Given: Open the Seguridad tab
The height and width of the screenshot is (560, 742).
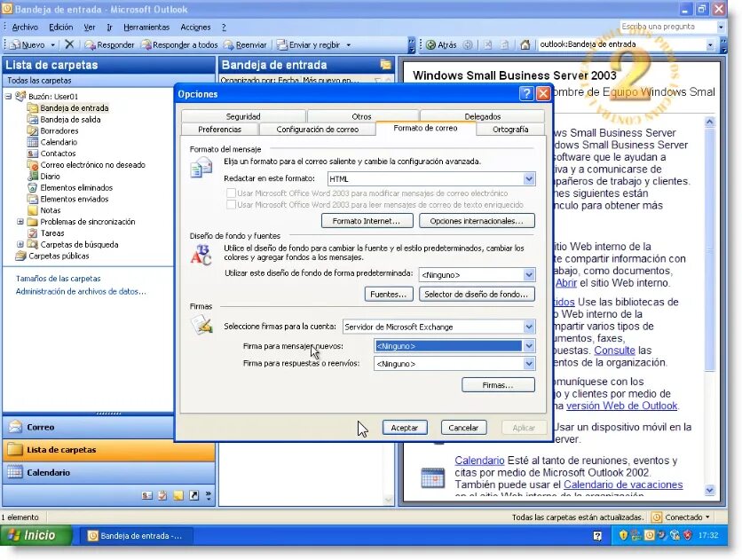Looking at the screenshot, I should click(x=243, y=116).
